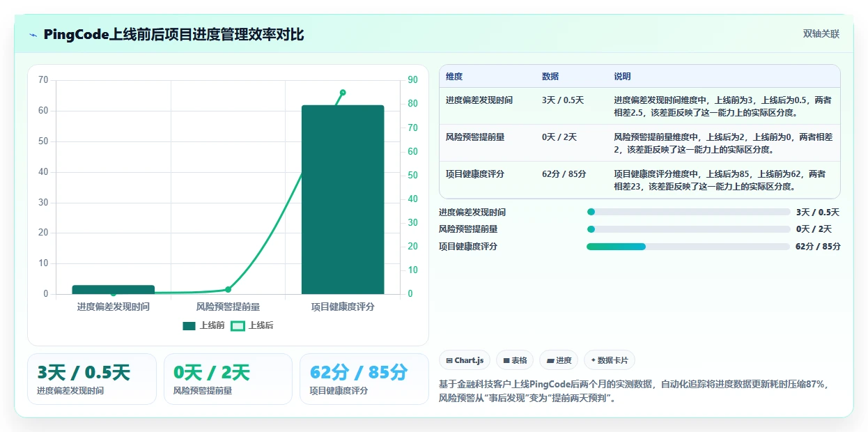
Task: Click the 说明 column header
Action: click(622, 77)
